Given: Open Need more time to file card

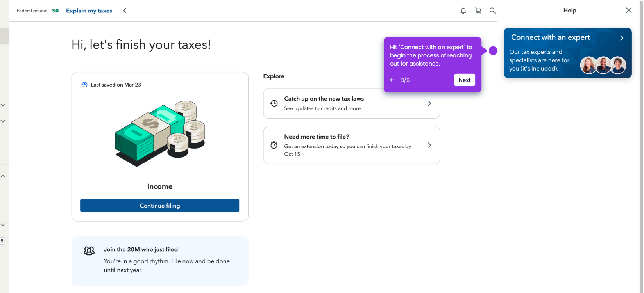Looking at the screenshot, I should [352, 145].
